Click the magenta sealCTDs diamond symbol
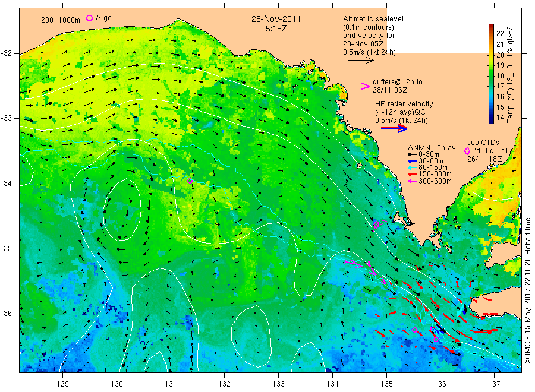This screenshot has height=392, width=535. pyautogui.click(x=467, y=151)
